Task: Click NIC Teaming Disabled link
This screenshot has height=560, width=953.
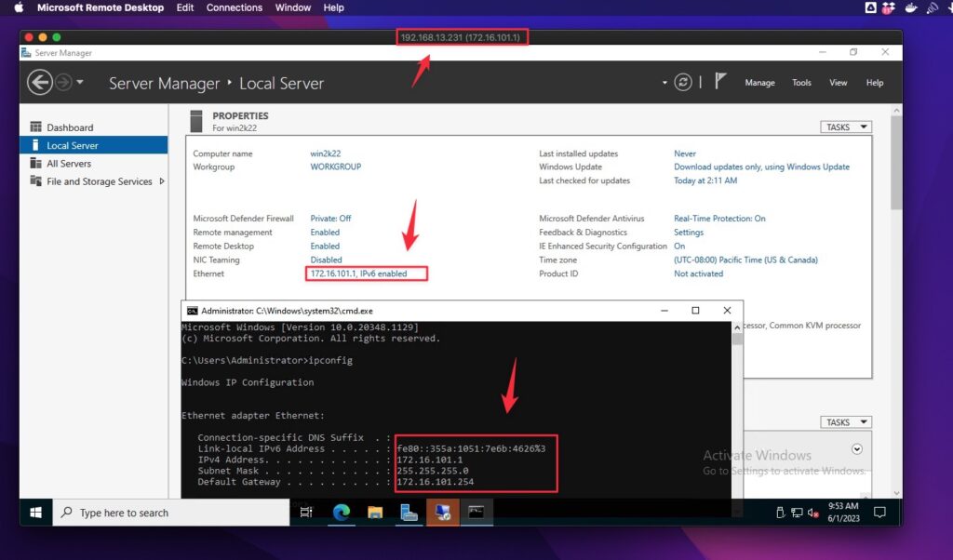Action: pos(327,260)
